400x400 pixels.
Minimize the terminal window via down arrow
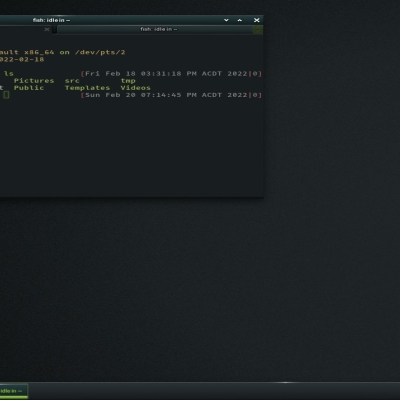pos(226,20)
